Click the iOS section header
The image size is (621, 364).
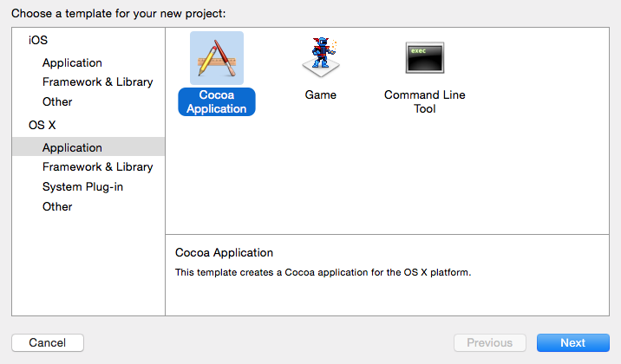38,41
